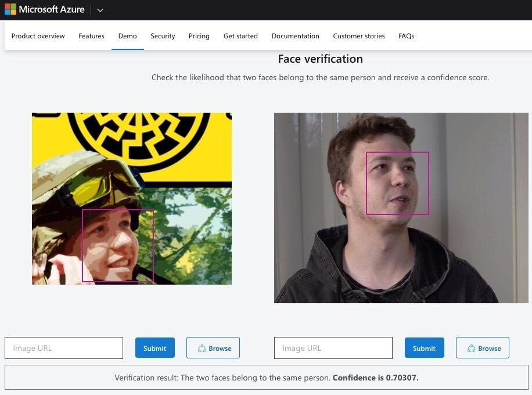Click the Microsoft Azure logo icon
This screenshot has width=532, height=395.
pyautogui.click(x=10, y=9)
